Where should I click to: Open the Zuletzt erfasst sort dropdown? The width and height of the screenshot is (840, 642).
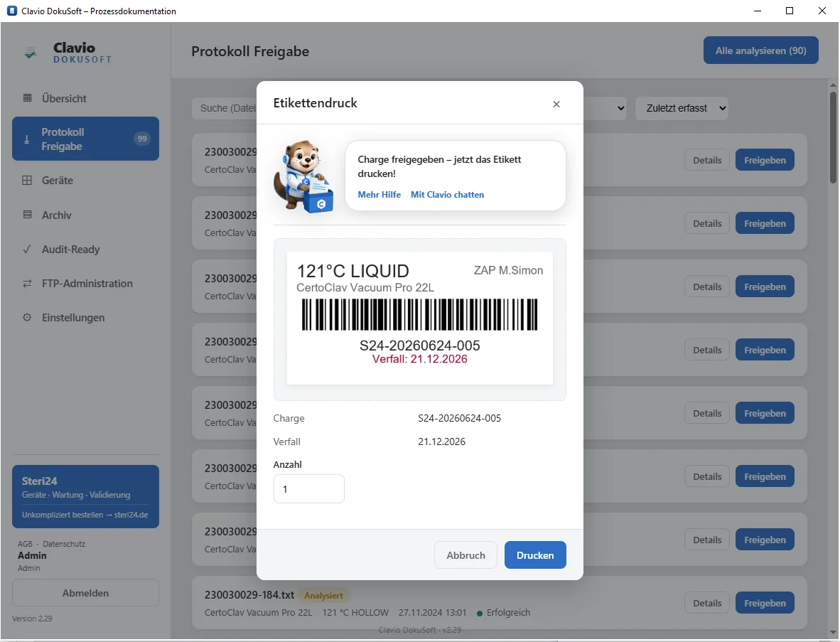pyautogui.click(x=682, y=108)
